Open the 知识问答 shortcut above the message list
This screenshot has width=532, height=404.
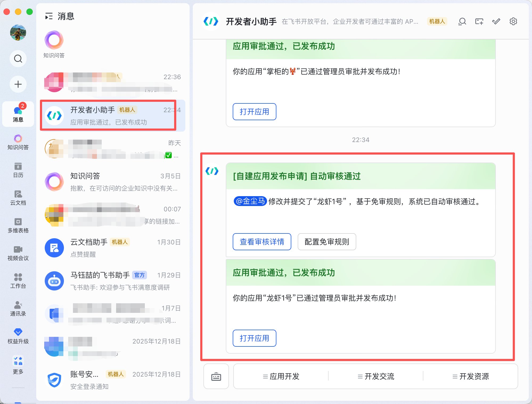click(54, 45)
